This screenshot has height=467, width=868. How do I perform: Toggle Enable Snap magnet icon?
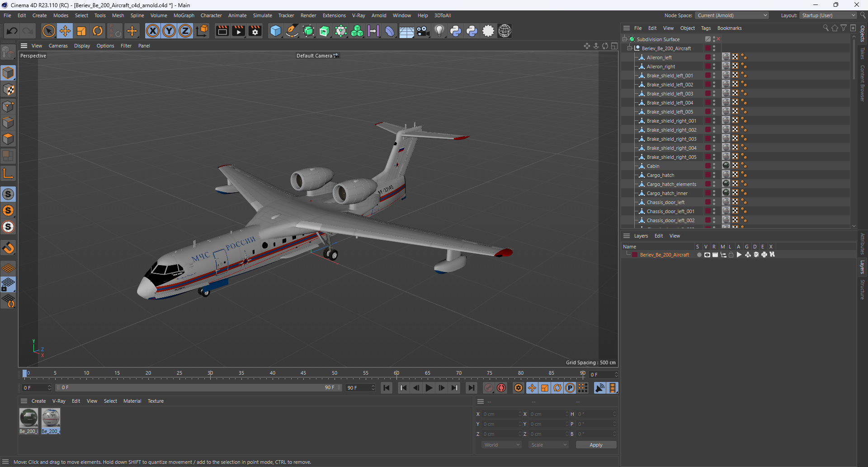(x=8, y=248)
